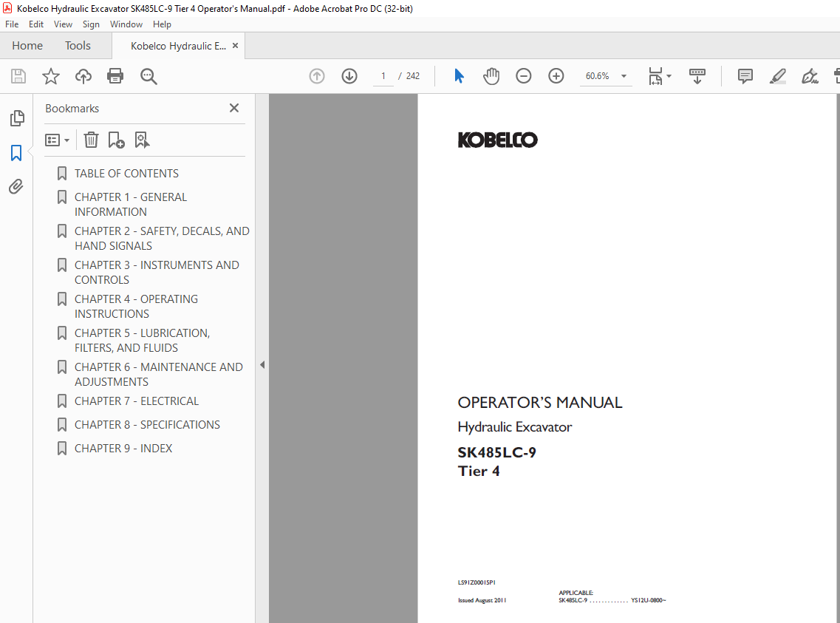Go to Chapter 4 Operating Instructions
The image size is (840, 623).
136,307
